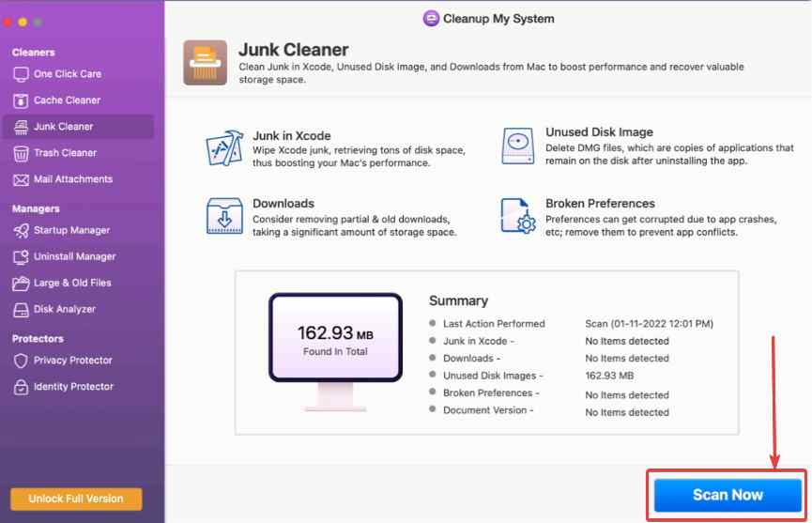Screen dimensions: 812x523
Task: Click the Downloads box icon
Action: (x=224, y=216)
